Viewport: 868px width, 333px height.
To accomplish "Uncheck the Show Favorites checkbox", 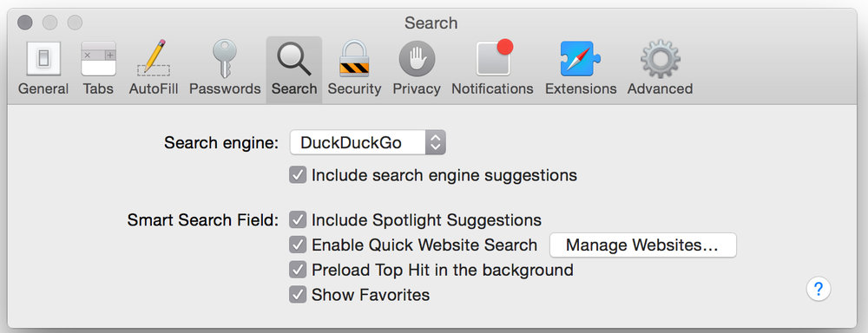I will 298,295.
